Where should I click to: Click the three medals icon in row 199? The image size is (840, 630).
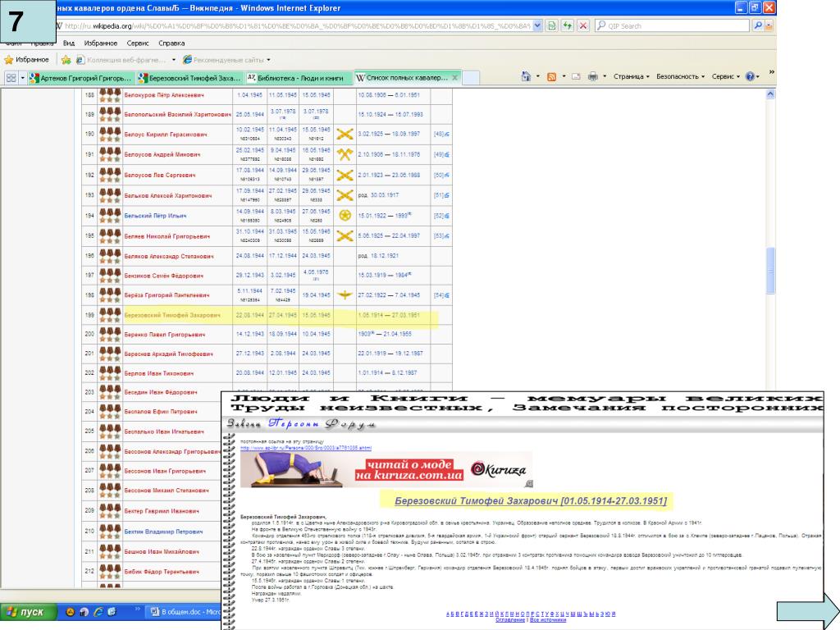tap(110, 315)
